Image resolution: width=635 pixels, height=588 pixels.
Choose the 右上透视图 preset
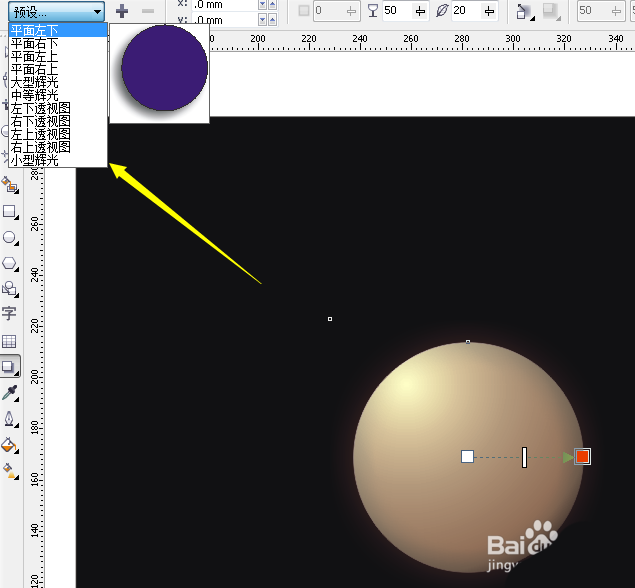(58, 147)
